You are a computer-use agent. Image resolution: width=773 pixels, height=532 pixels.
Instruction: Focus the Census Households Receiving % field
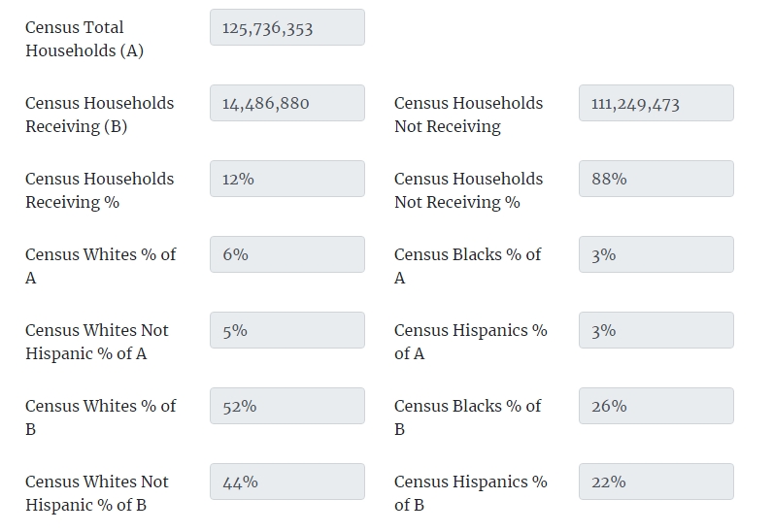point(286,179)
